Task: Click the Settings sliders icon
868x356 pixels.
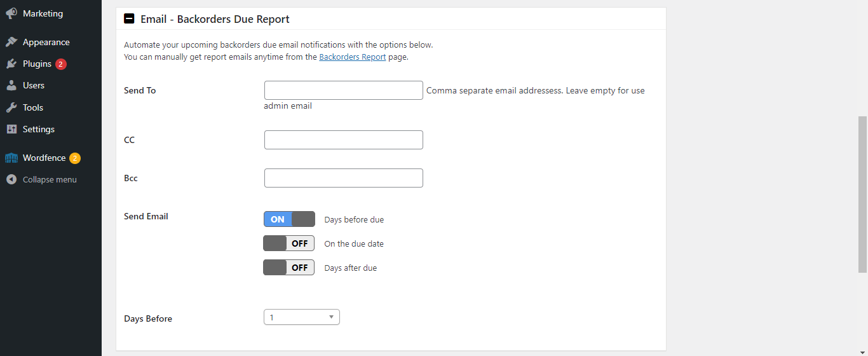Action: coord(11,129)
